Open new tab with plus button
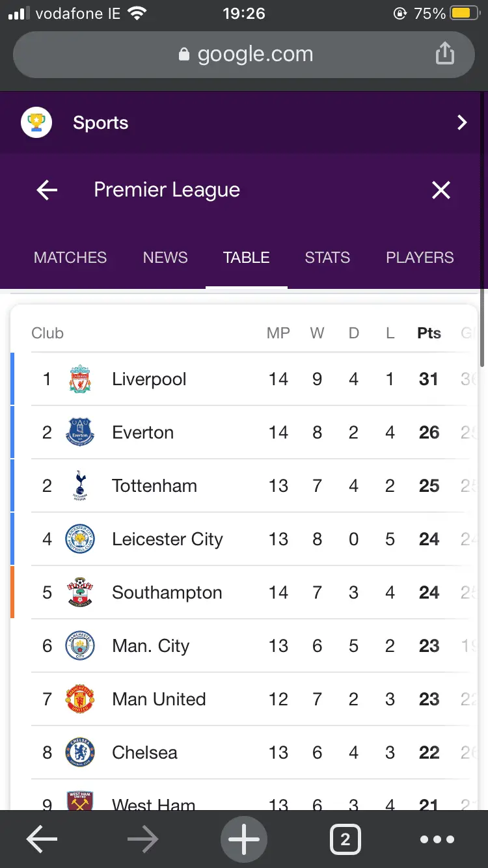The image size is (488, 868). 244,840
